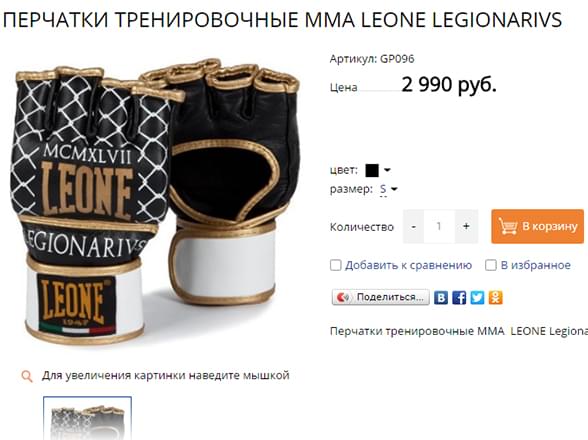The image size is (588, 440).
Task: Share the product on Twitter
Action: tap(477, 298)
